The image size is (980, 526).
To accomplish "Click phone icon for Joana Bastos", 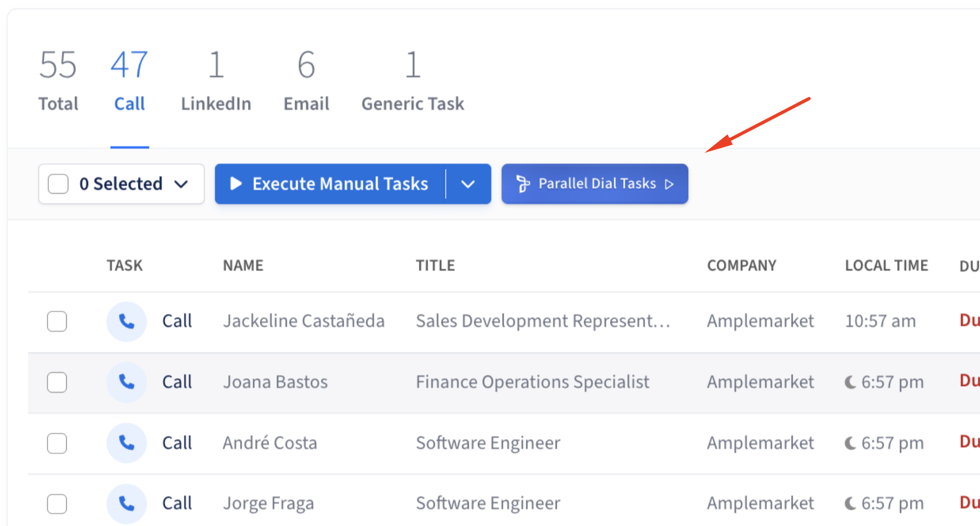I will coord(126,382).
